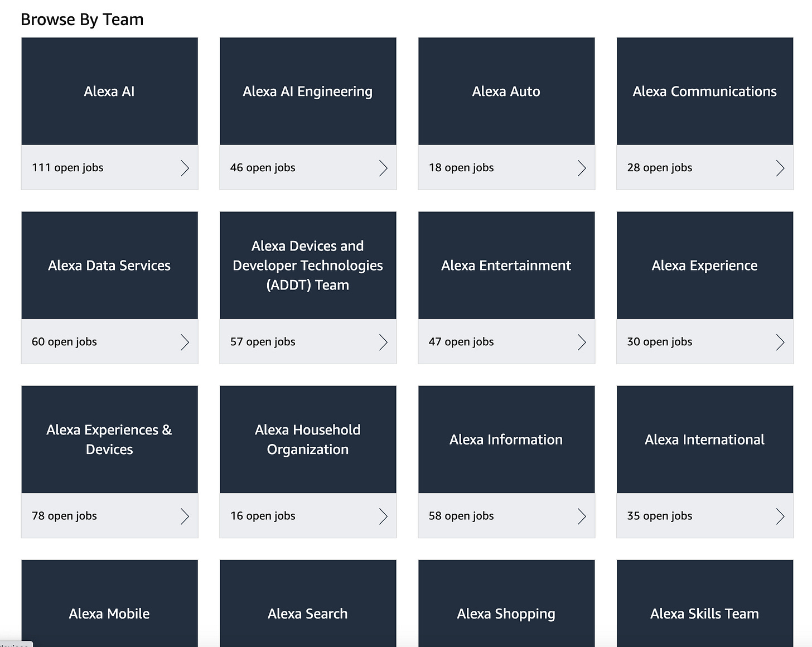812x647 pixels.
Task: Click the "46 open jobs" text
Action: point(263,168)
